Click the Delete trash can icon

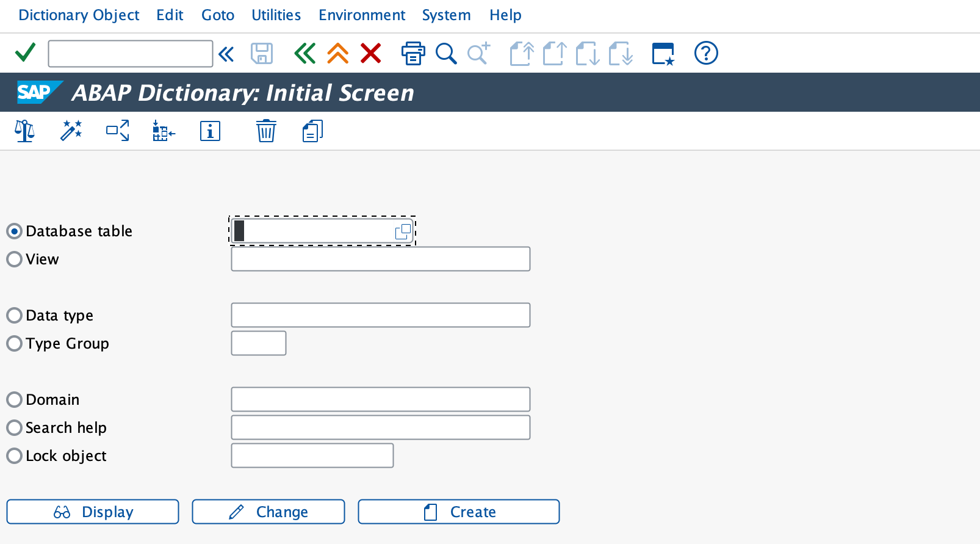pyautogui.click(x=266, y=131)
